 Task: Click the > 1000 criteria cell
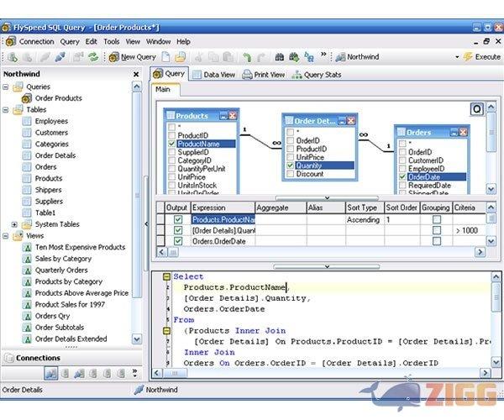(x=469, y=230)
